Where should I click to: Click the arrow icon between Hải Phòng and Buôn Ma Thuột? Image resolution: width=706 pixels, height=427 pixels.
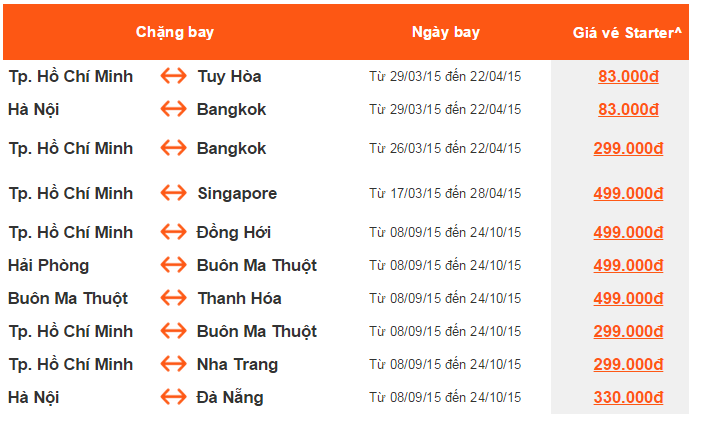click(173, 265)
